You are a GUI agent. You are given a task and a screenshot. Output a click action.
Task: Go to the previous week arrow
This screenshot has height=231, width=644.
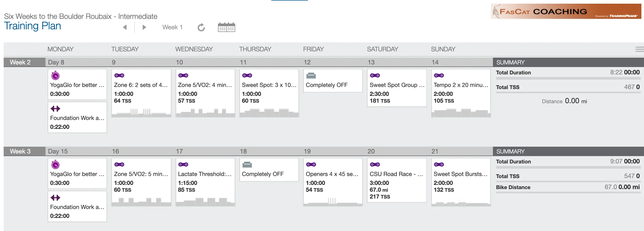tap(125, 27)
